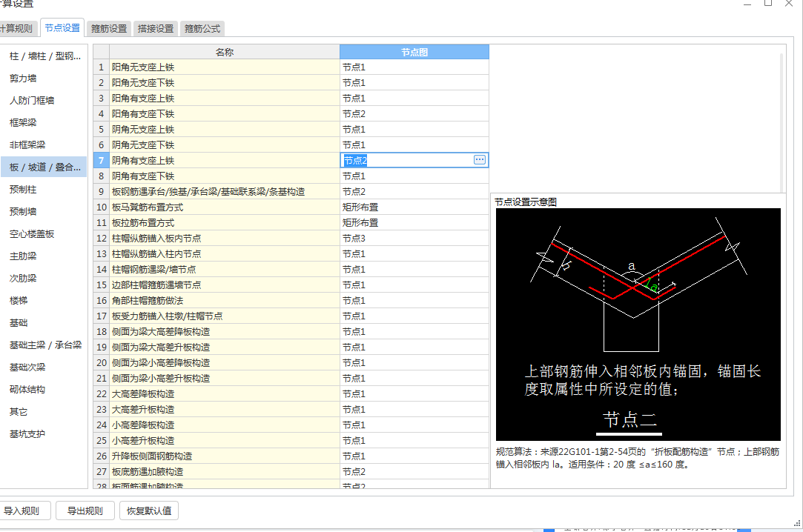Click 节点2 value for 板底筋遇加腋构造

(x=414, y=472)
